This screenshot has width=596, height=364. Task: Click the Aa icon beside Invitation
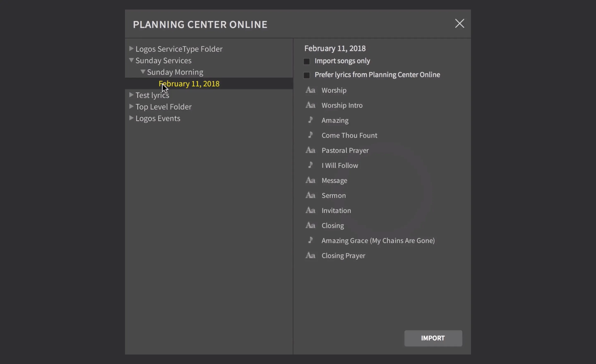pyautogui.click(x=310, y=210)
